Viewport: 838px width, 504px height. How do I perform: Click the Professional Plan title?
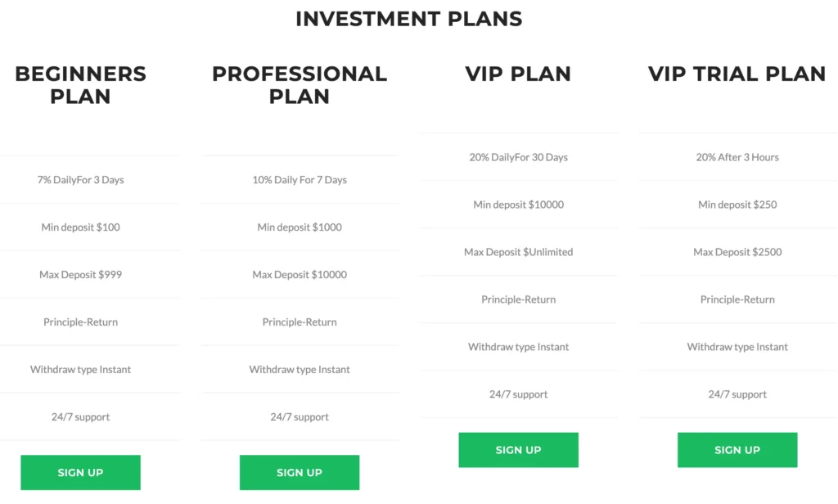[299, 84]
